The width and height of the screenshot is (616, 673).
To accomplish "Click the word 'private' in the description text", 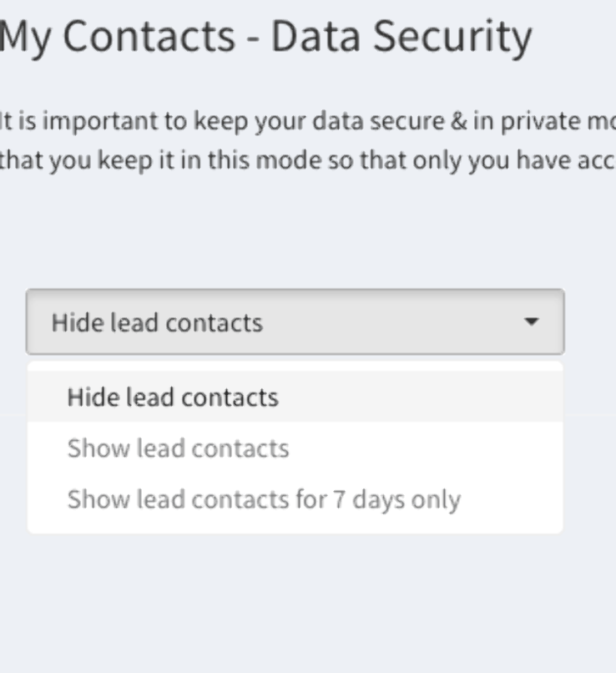I will coord(538,121).
